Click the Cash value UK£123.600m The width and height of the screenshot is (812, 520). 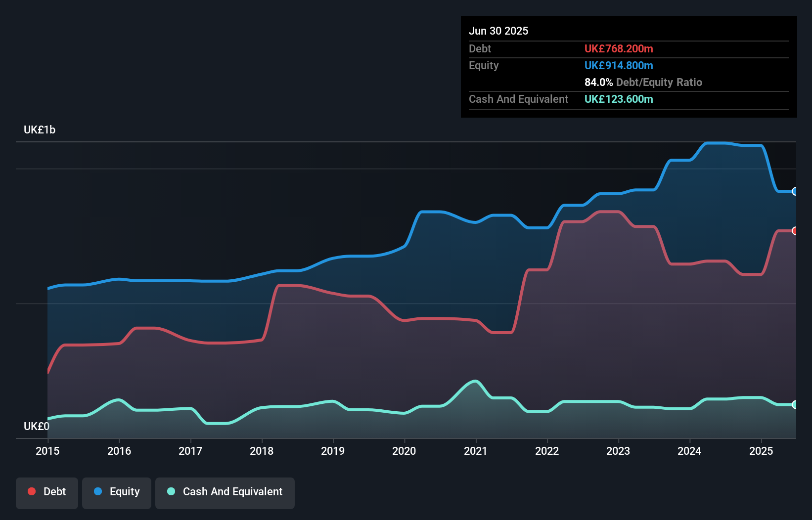pos(619,99)
